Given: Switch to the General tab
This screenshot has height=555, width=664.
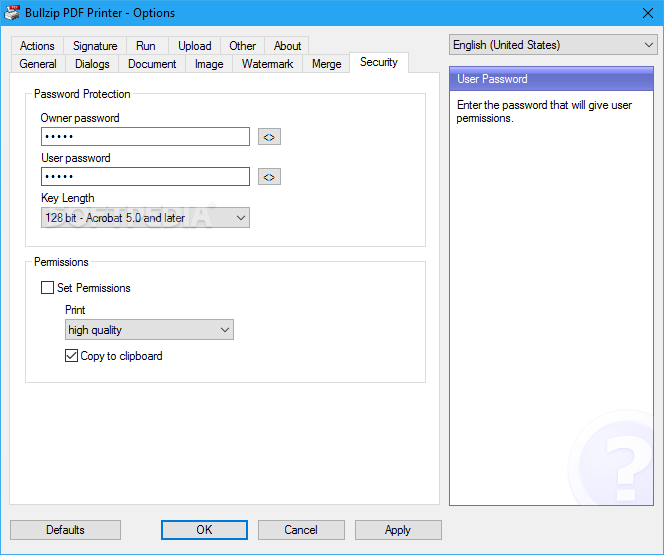Looking at the screenshot, I should coord(38,64).
